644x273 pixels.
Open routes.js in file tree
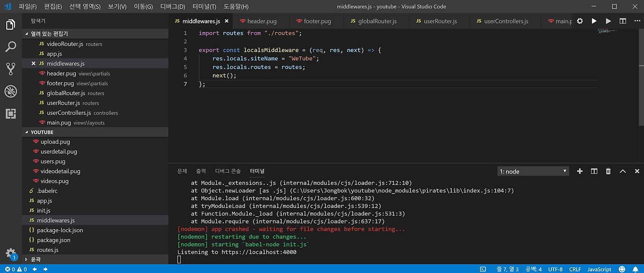point(95,250)
